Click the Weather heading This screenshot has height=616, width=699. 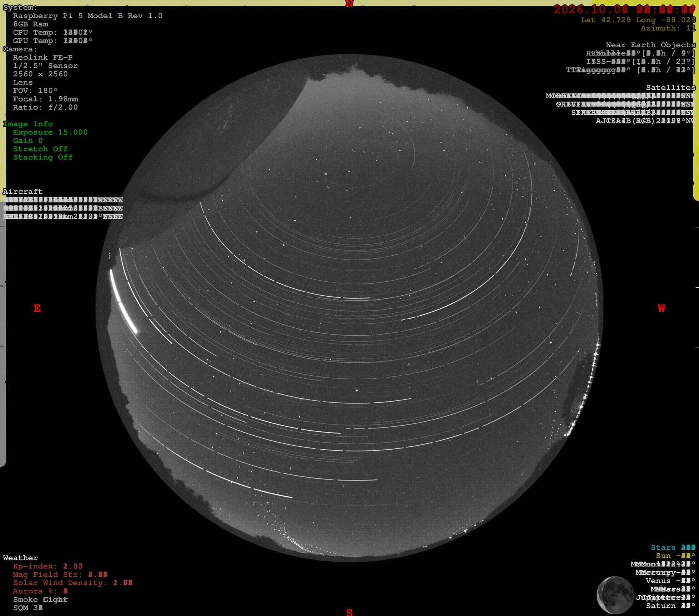click(x=20, y=558)
